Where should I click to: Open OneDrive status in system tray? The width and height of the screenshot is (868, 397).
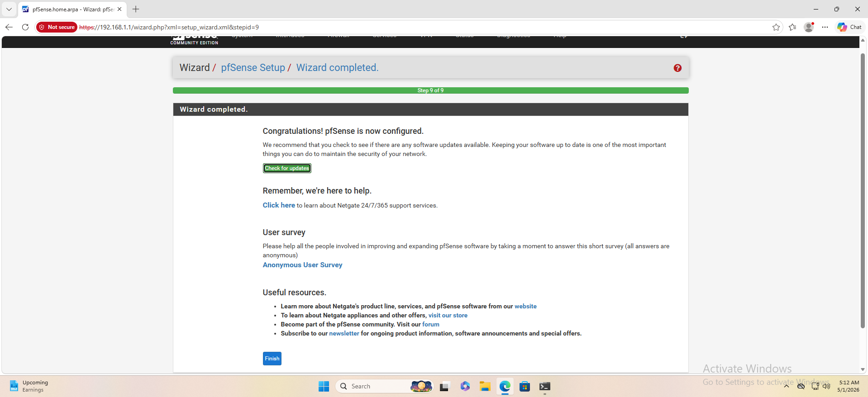pyautogui.click(x=801, y=386)
